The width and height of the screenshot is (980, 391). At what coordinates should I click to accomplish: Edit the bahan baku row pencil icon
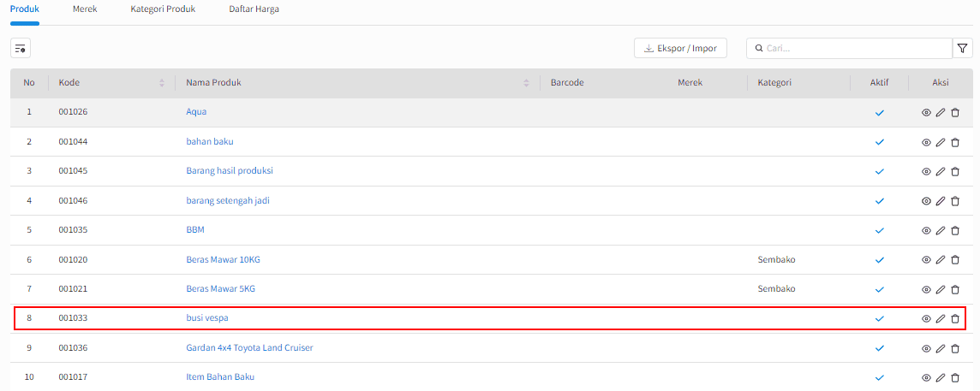coord(941,142)
